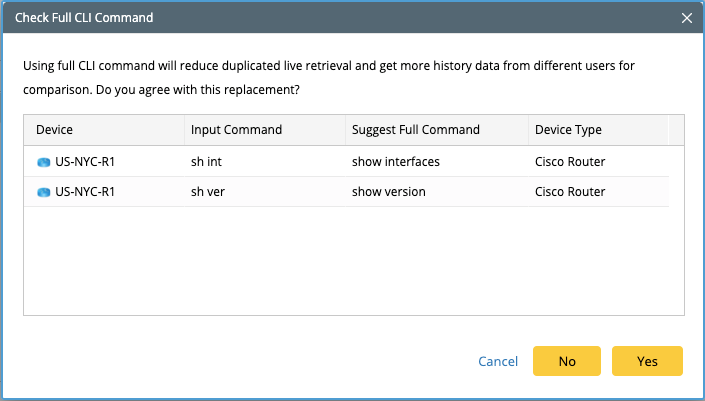
Task: Select the show version suggested command
Action: pos(388,192)
